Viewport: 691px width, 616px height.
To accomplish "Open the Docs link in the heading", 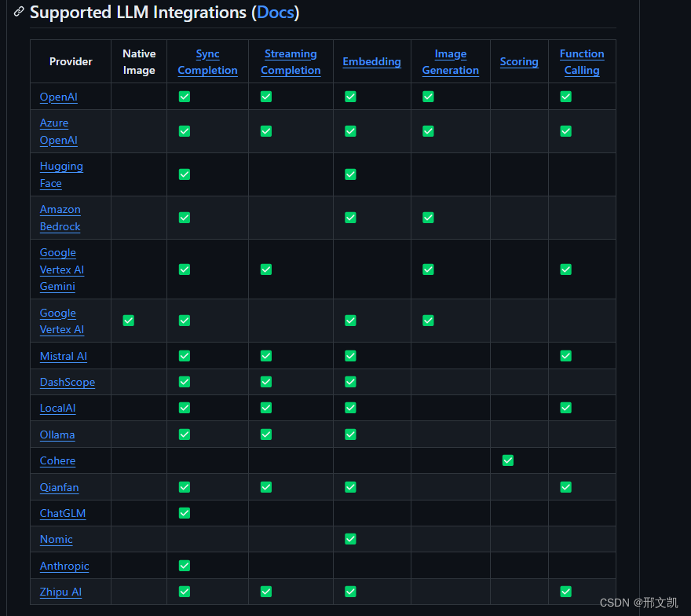I will tap(276, 13).
